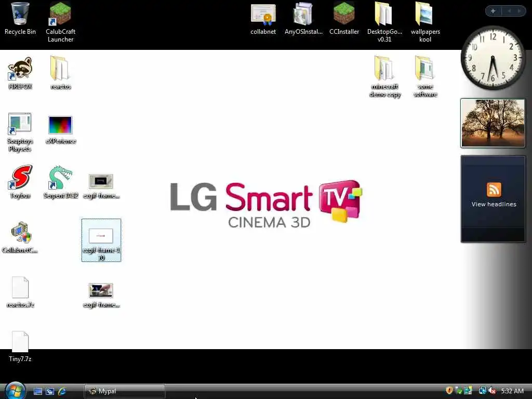Screen dimensions: 532x399
Task: Select the minecraft demo copy folder
Action: pos(384,77)
